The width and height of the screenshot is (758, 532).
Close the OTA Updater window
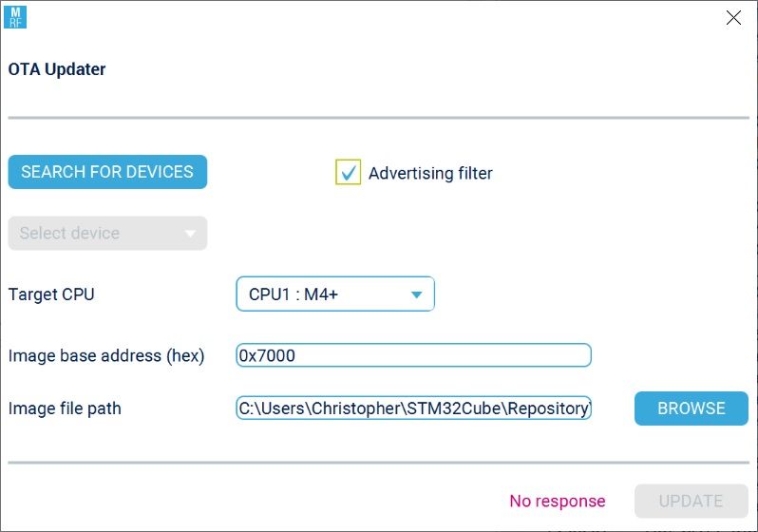[x=733, y=17]
